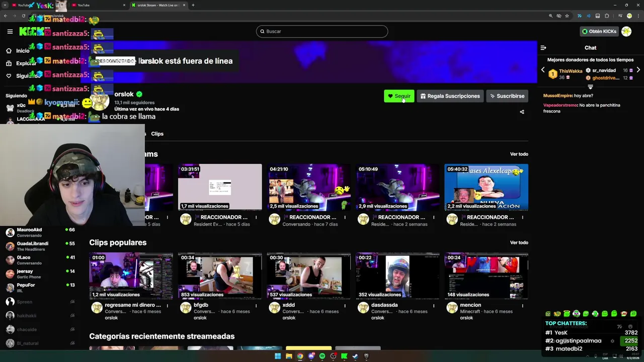Play the 01:00 regresame mi dinero clip
The image size is (644, 362).
(131, 276)
